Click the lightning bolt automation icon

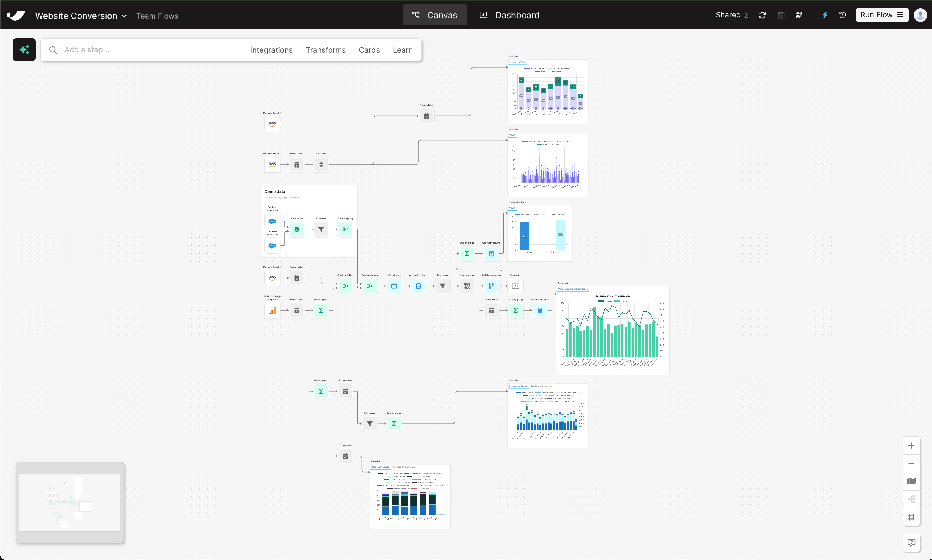click(825, 15)
